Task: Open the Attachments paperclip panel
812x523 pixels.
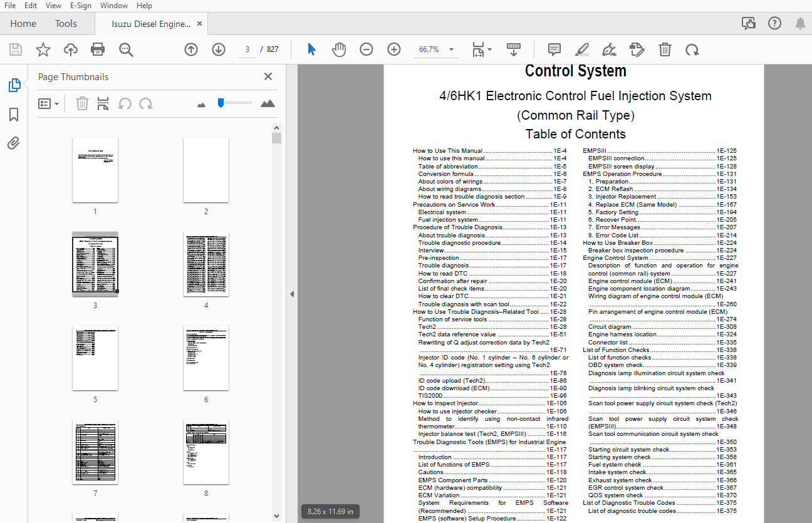Action: (14, 143)
